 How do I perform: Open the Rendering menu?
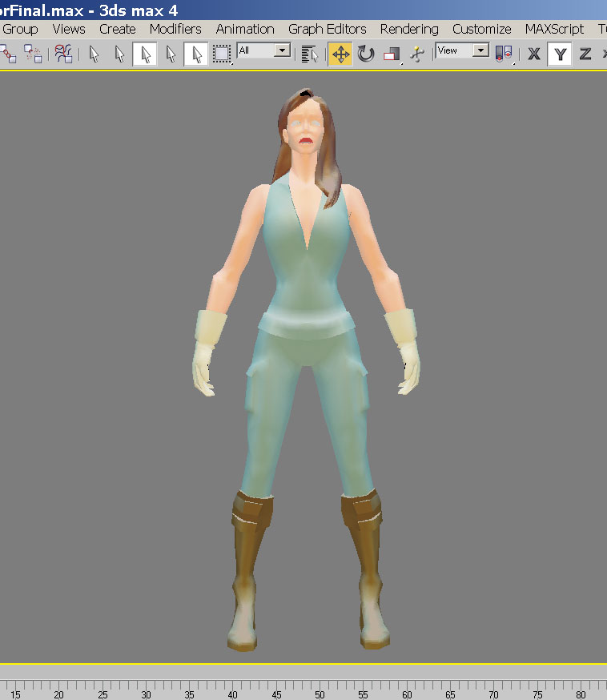point(409,29)
